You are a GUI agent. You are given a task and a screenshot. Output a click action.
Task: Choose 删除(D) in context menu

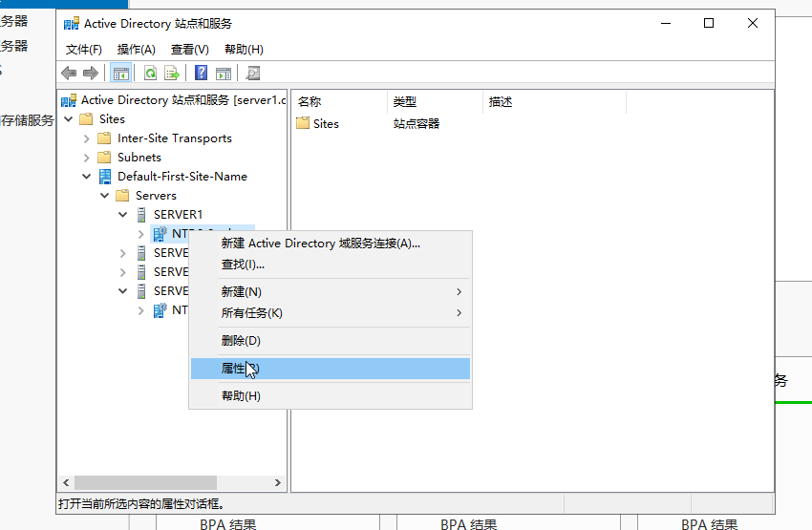coord(331,341)
